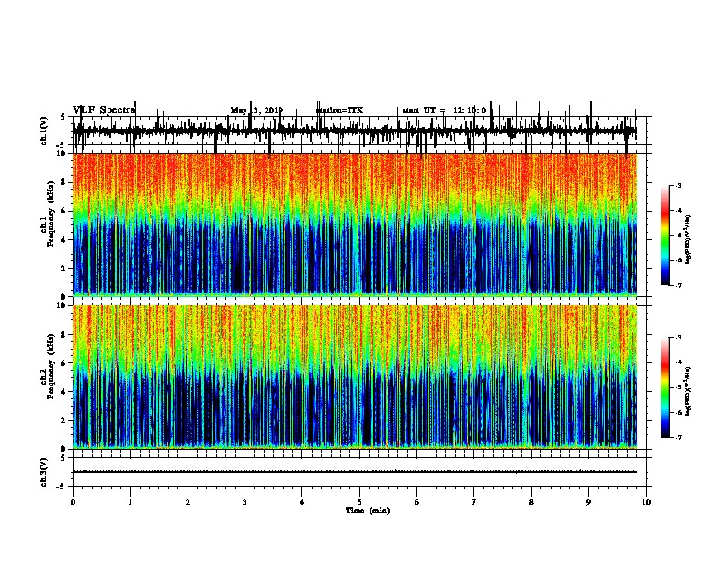Click time axis tick label "8"
The width and height of the screenshot is (728, 563).
coord(531,502)
